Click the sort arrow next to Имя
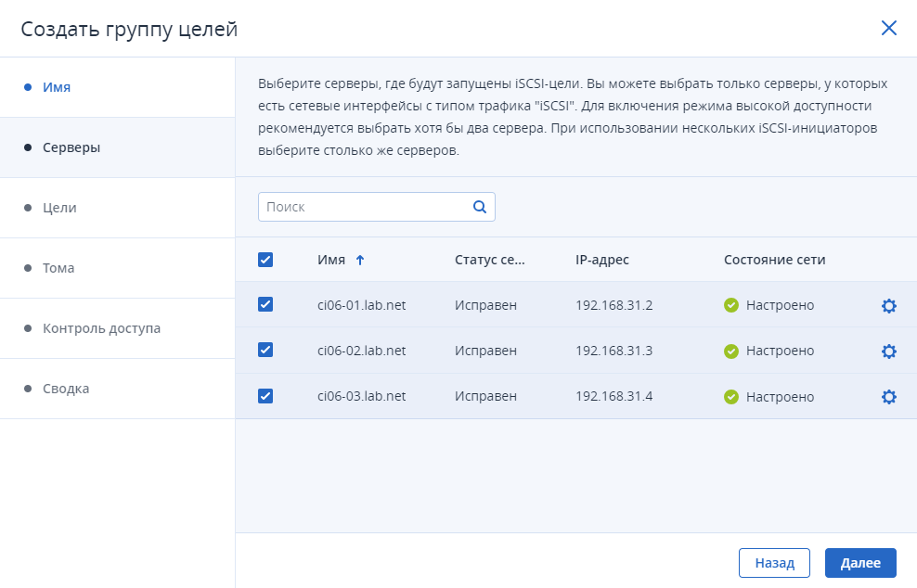 360,260
